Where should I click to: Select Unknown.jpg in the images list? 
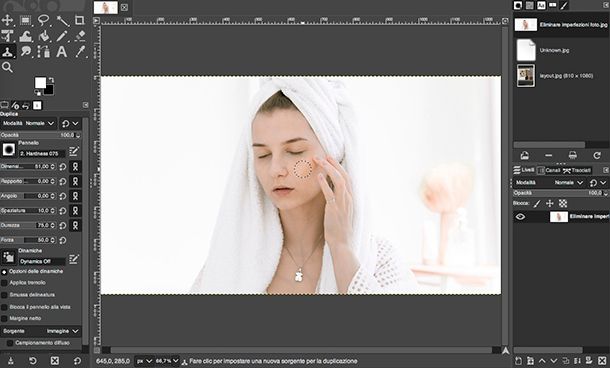coord(561,50)
